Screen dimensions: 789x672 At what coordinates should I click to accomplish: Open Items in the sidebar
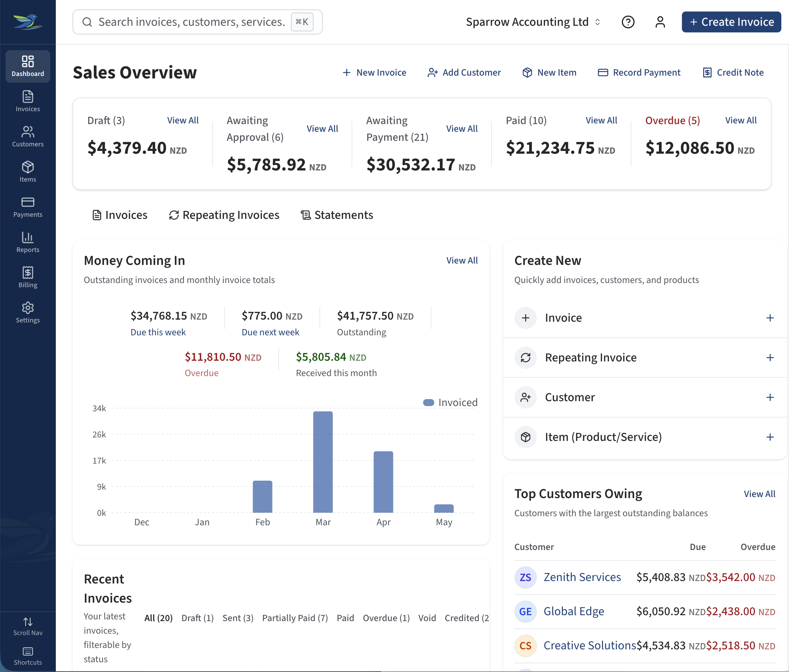pos(28,171)
